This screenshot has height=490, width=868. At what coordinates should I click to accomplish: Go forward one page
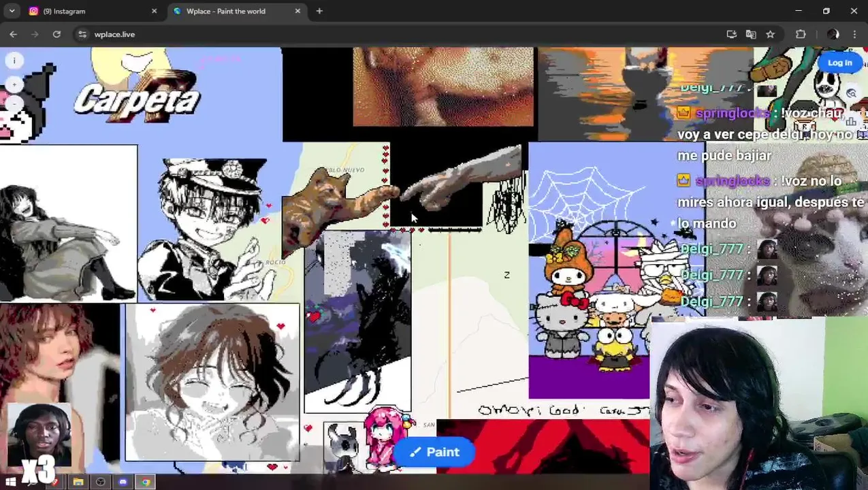[x=35, y=34]
